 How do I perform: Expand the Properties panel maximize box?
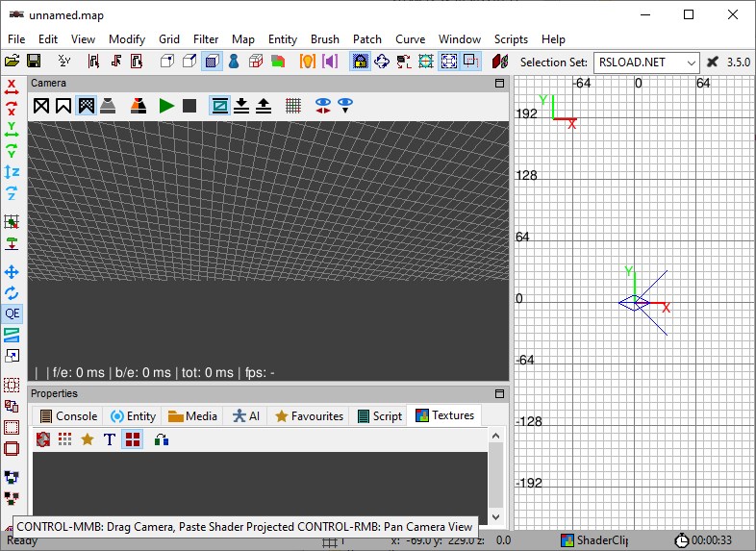click(x=499, y=393)
